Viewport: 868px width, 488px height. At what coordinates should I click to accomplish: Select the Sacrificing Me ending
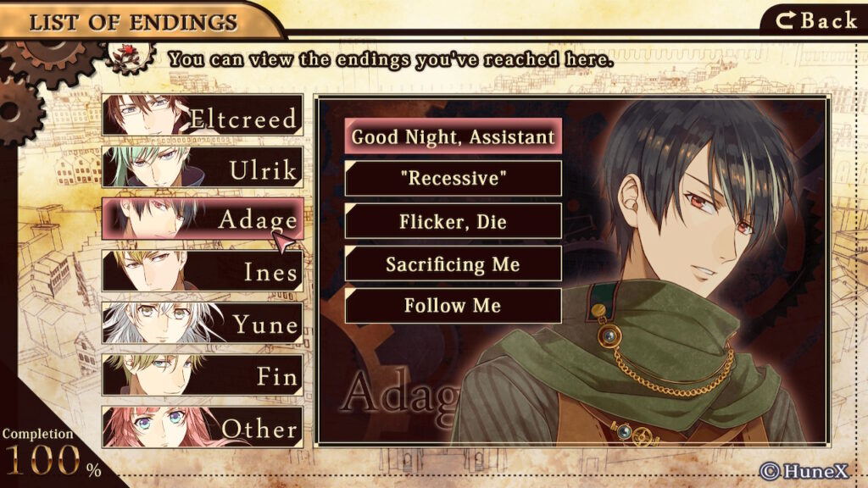[x=453, y=264]
